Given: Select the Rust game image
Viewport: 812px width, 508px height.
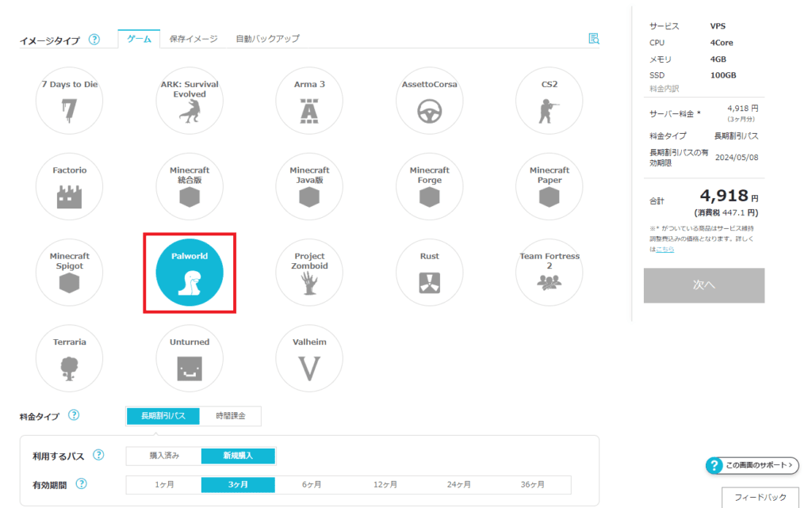Looking at the screenshot, I should tap(429, 272).
